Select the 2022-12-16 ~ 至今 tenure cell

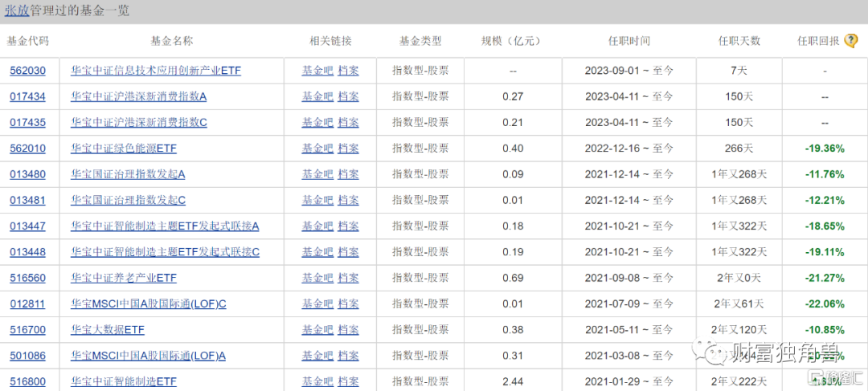(628, 149)
